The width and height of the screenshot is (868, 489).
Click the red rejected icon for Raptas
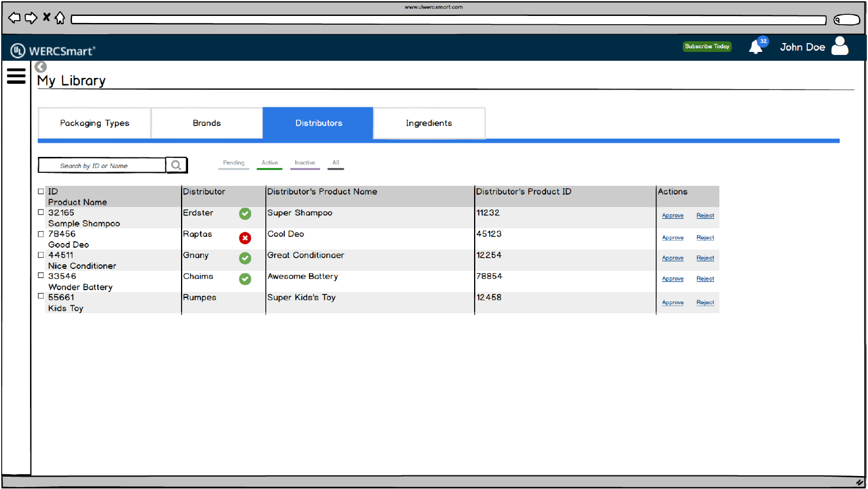point(245,238)
